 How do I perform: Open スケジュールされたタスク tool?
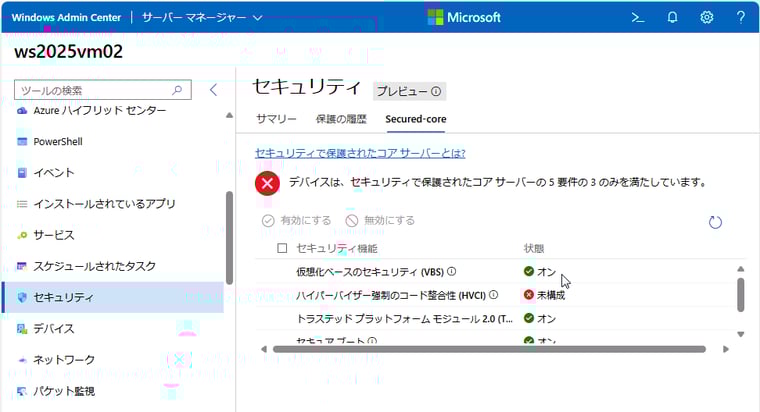click(94, 266)
